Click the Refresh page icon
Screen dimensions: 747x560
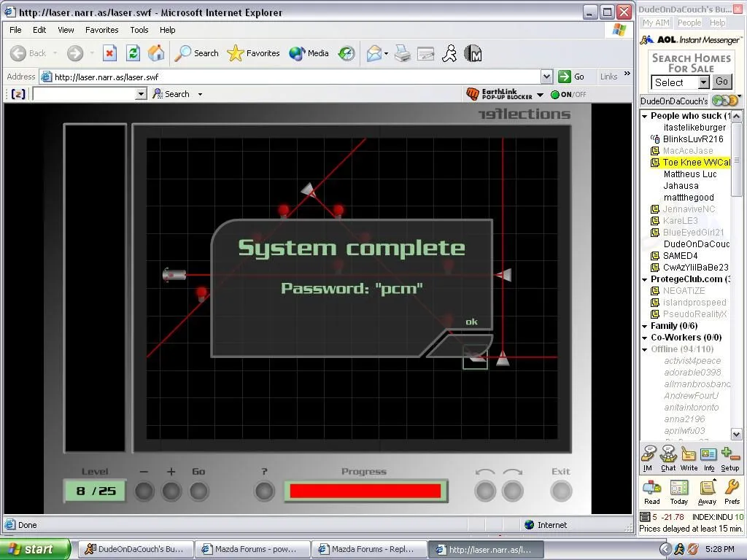point(133,53)
